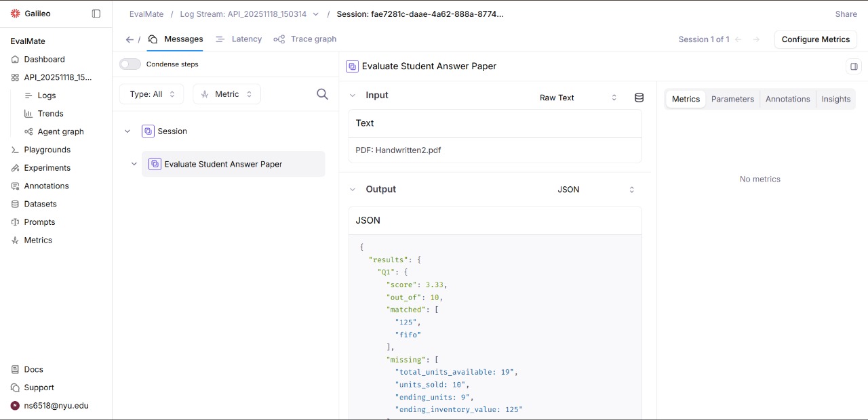Collapse the left sidebar panel icon

[x=96, y=14]
